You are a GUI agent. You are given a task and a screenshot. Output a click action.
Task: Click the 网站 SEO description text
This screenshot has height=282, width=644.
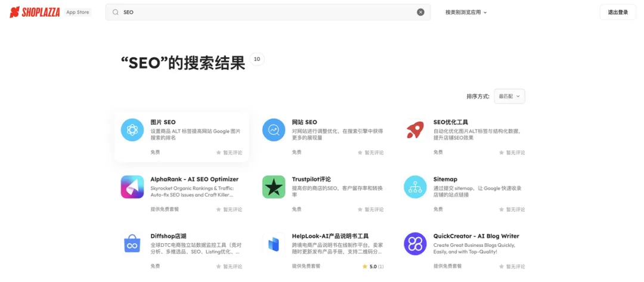[338, 135]
